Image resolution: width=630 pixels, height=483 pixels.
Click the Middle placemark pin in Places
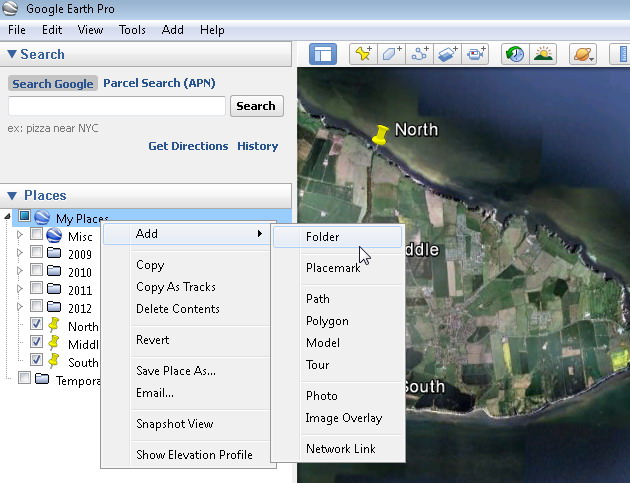[x=53, y=343]
